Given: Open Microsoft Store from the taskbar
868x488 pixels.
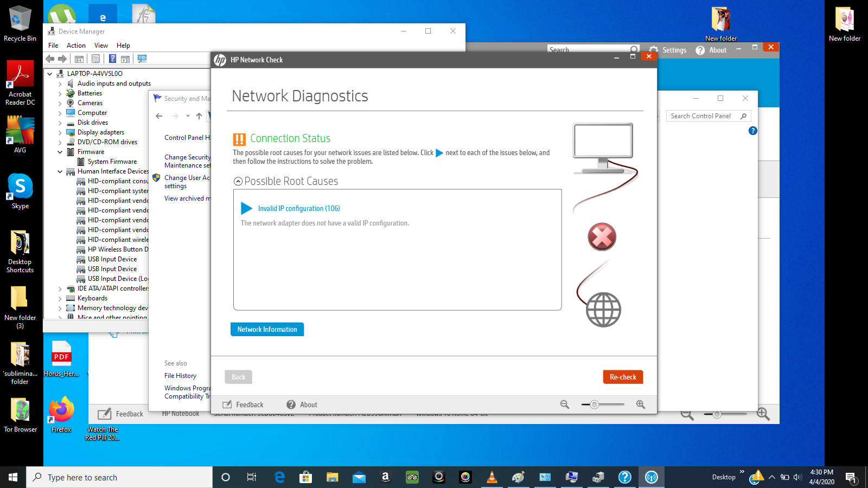Looking at the screenshot, I should tap(306, 477).
